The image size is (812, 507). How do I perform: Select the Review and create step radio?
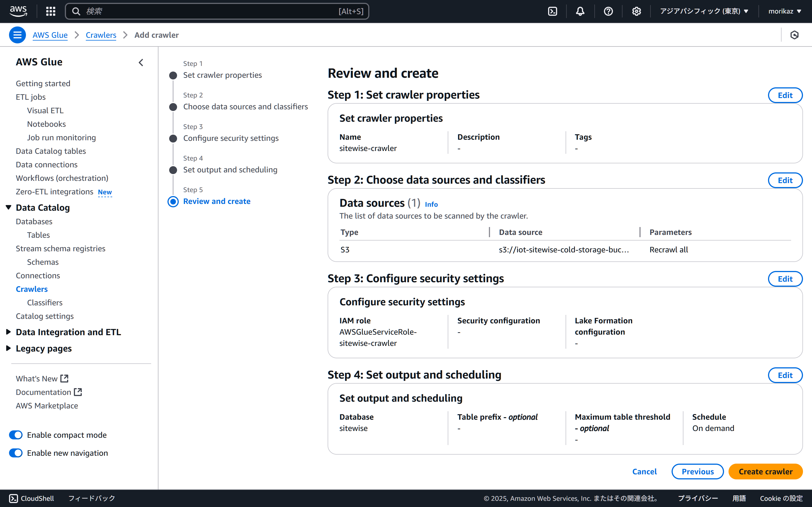pyautogui.click(x=173, y=201)
